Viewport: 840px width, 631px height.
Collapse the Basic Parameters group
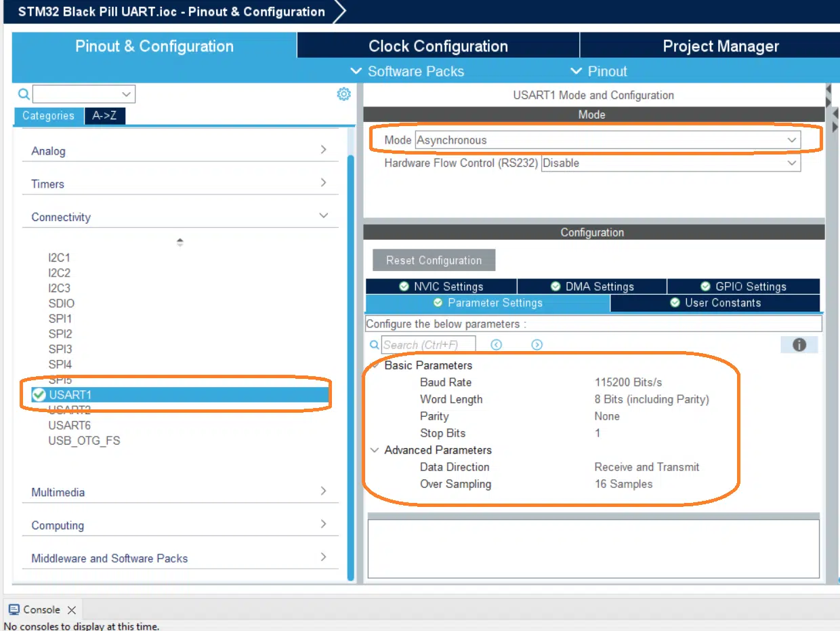(x=375, y=365)
